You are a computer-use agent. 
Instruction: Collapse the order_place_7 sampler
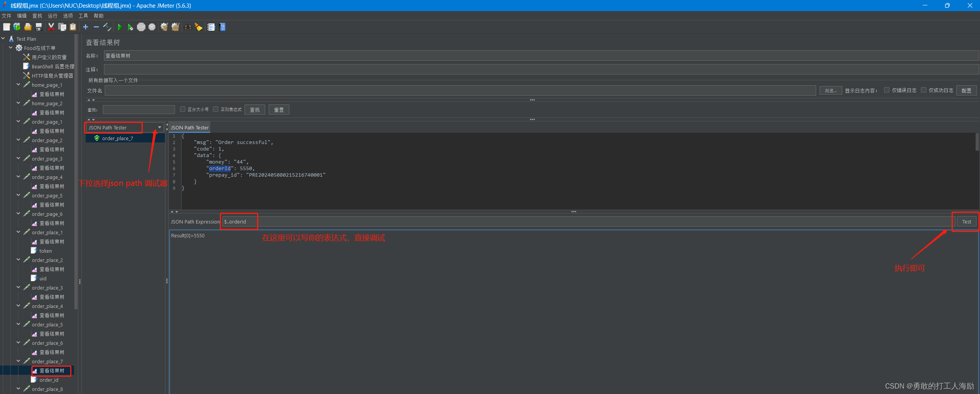pyautogui.click(x=18, y=361)
